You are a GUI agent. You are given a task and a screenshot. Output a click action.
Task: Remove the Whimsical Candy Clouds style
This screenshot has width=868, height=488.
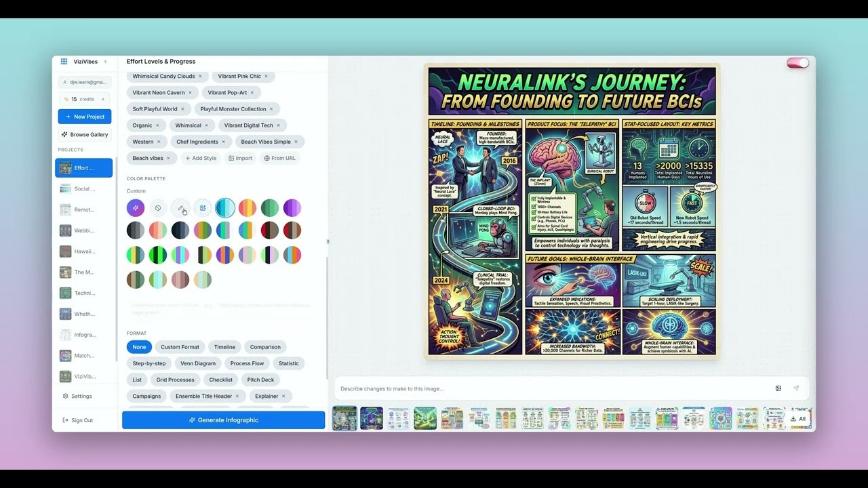click(200, 77)
